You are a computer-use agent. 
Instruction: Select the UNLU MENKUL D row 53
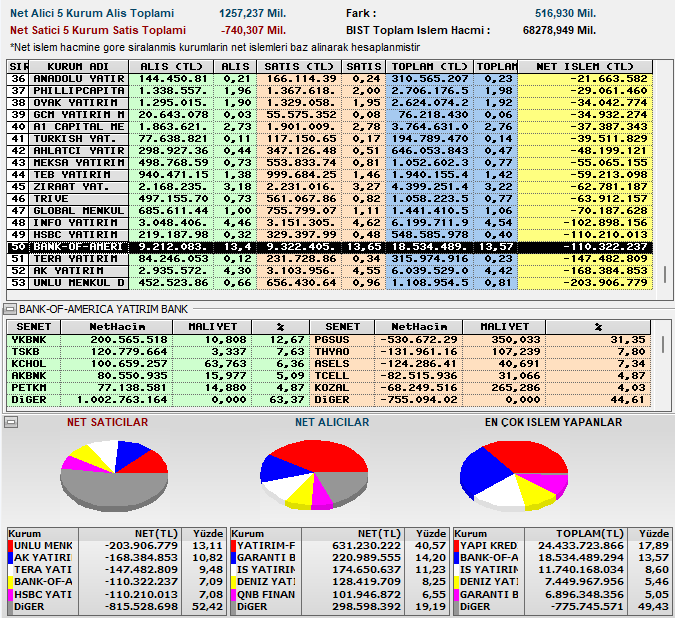330,283
